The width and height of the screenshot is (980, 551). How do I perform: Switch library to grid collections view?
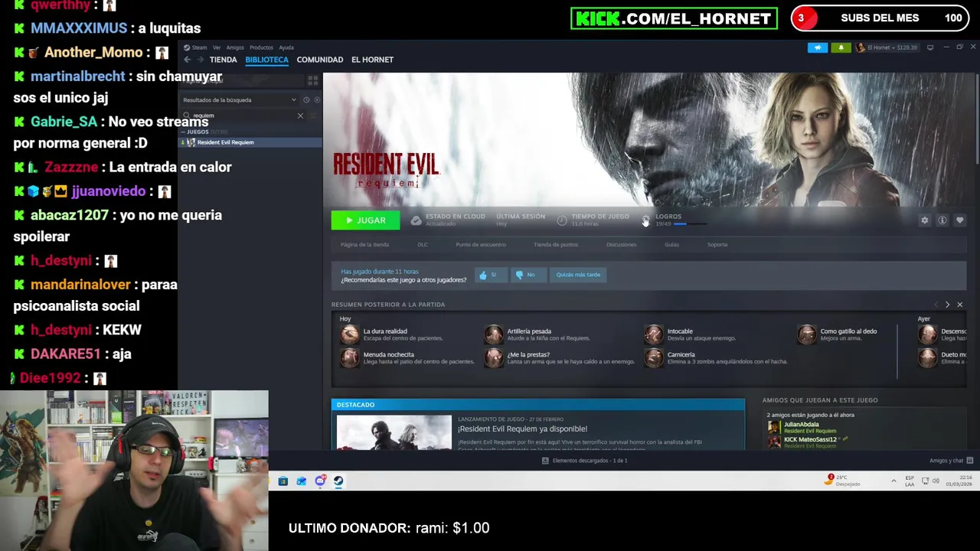point(312,80)
